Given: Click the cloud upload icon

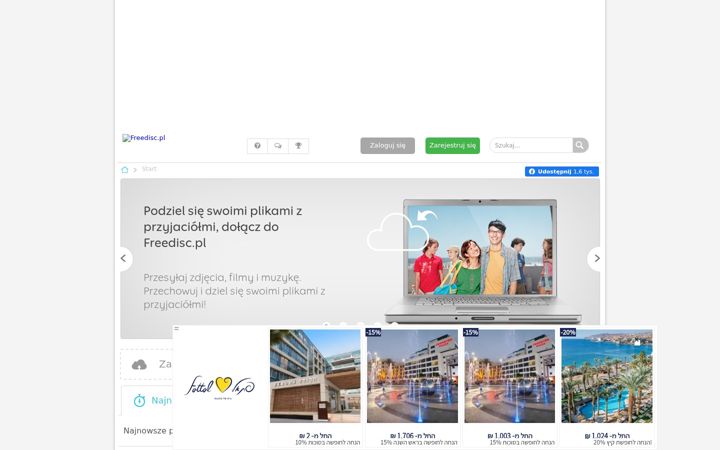Looking at the screenshot, I should 139,365.
